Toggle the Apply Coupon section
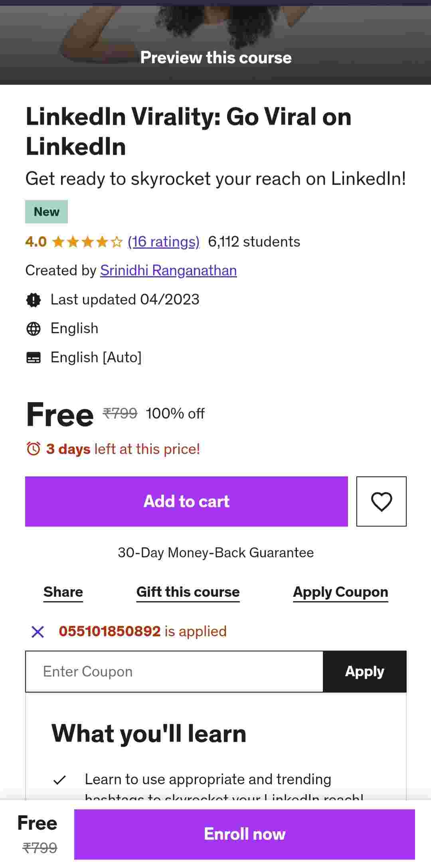 pos(340,592)
